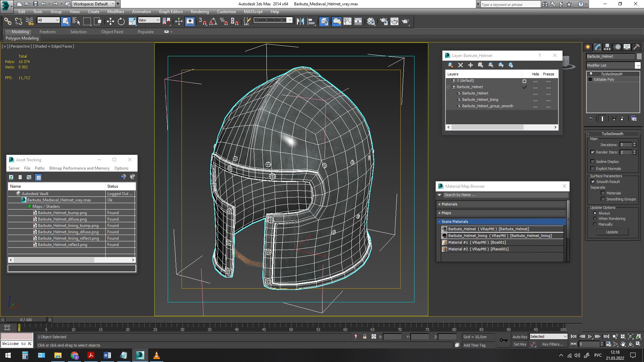Select the Manually update radio button
The height and width of the screenshot is (362, 644).
(x=595, y=224)
